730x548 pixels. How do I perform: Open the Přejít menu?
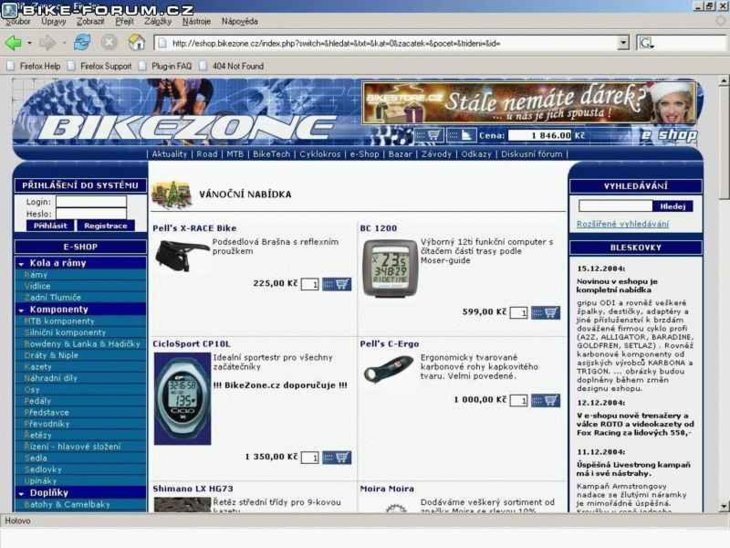124,21
